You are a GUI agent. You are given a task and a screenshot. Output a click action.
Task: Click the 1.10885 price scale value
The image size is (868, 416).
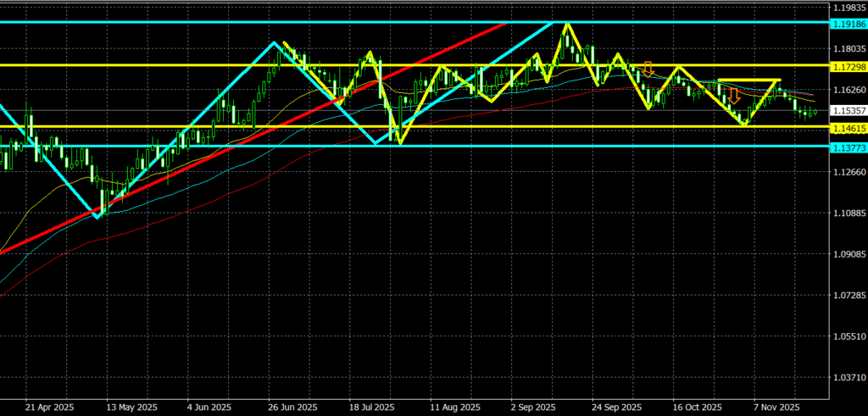(849, 213)
